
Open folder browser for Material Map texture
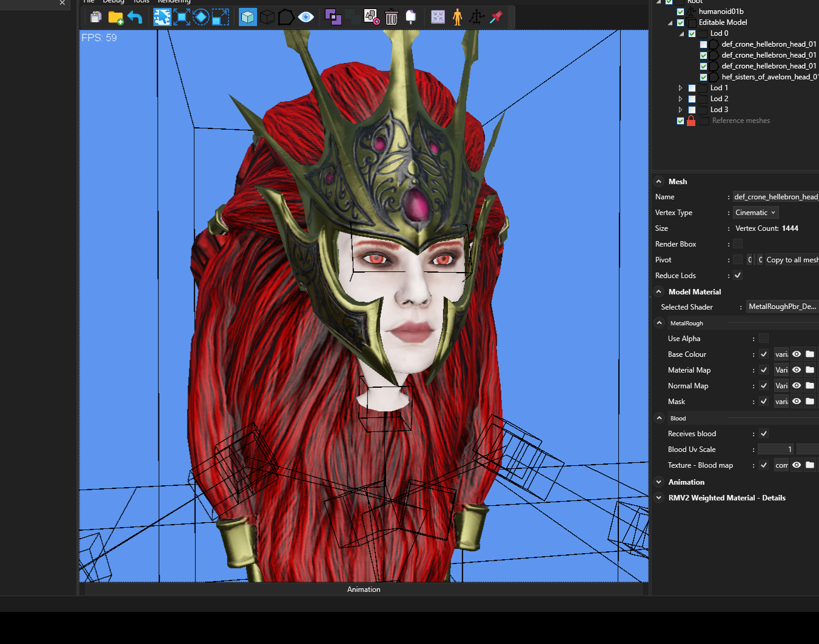point(810,370)
